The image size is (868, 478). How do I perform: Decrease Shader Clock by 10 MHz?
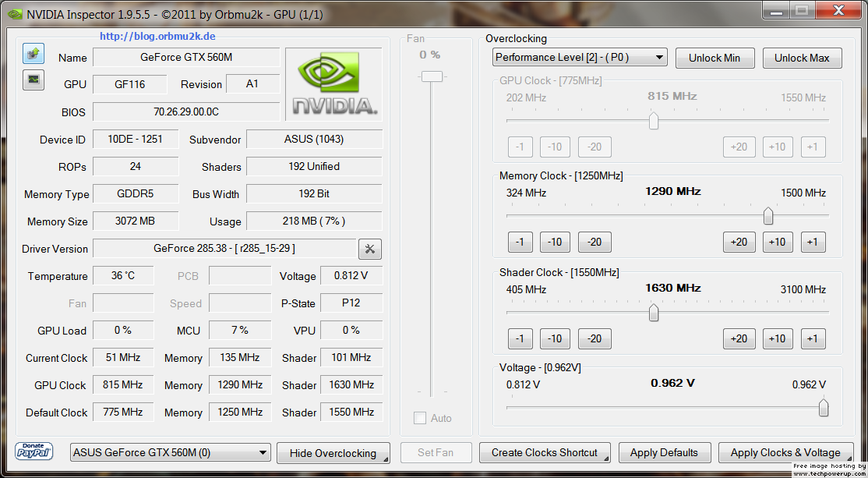[x=555, y=338]
